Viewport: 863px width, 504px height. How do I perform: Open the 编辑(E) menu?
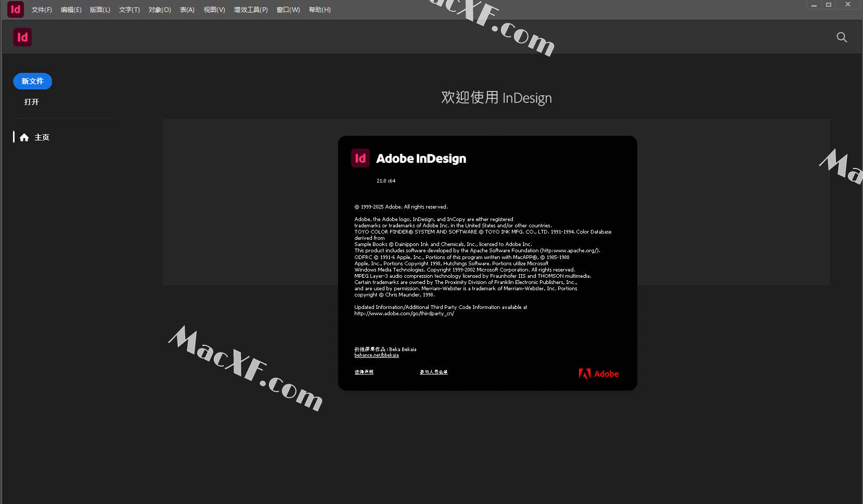click(71, 10)
